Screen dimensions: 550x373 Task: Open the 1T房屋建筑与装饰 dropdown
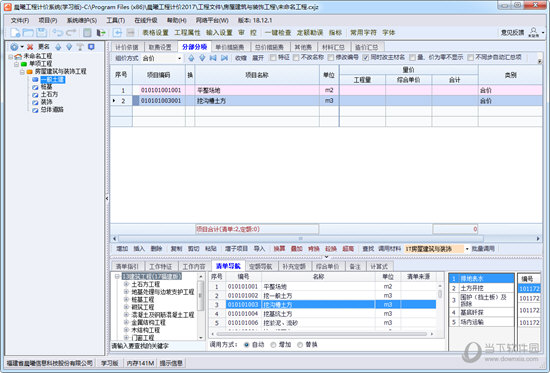click(467, 249)
